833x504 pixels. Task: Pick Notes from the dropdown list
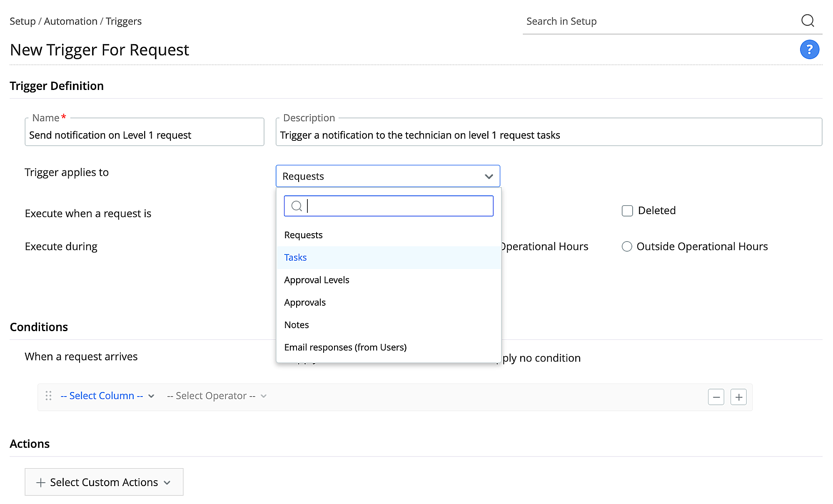297,325
